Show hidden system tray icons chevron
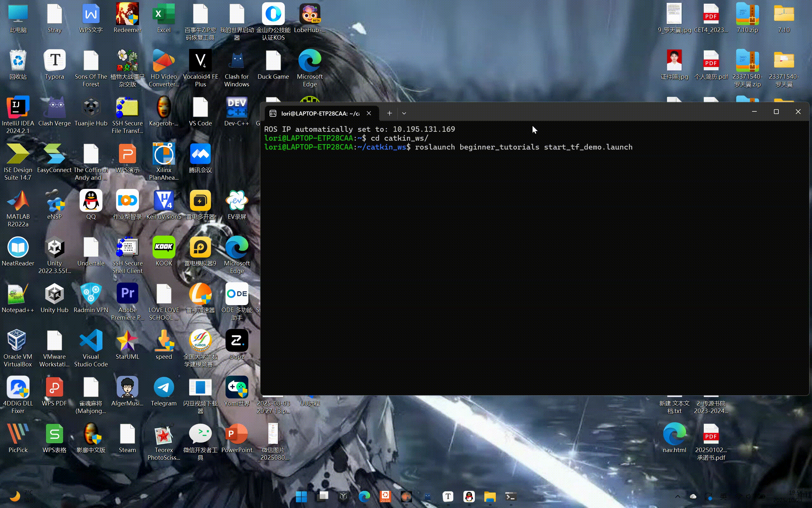 [678, 497]
